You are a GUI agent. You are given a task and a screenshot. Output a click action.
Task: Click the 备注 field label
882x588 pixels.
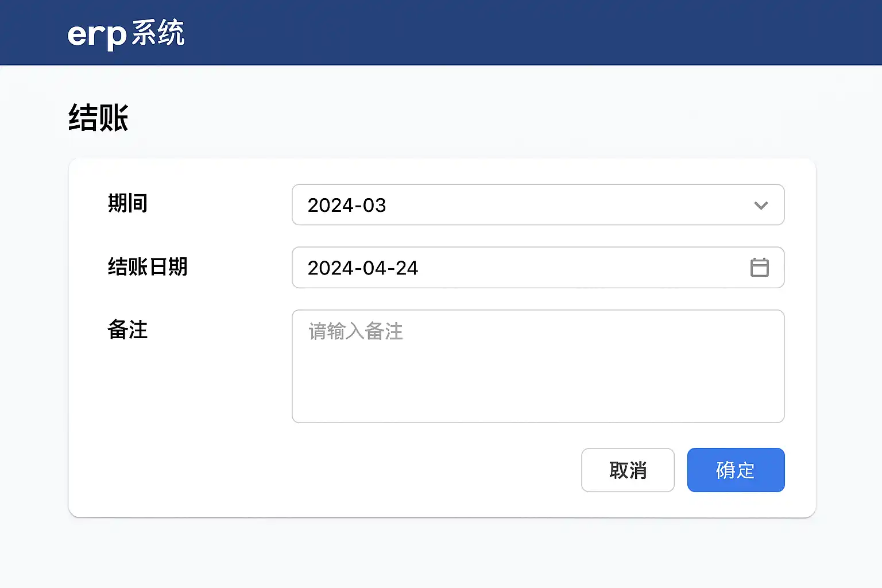click(128, 330)
